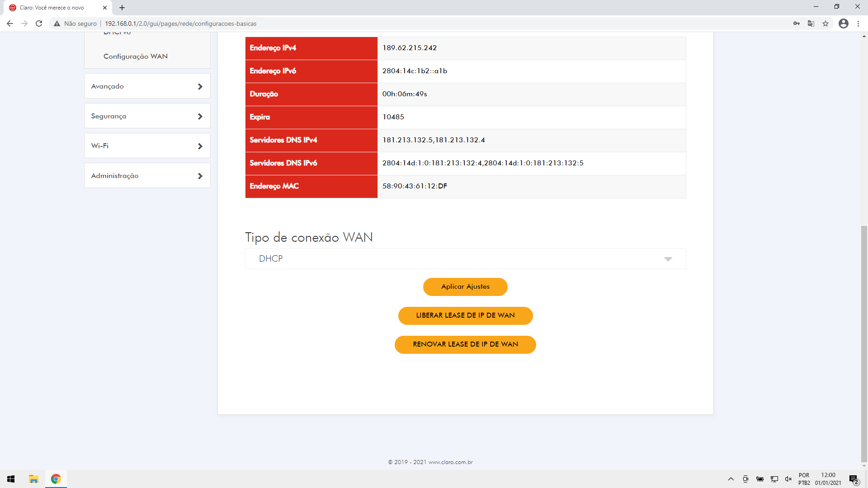Open the Chrome three-dot menu

858,23
